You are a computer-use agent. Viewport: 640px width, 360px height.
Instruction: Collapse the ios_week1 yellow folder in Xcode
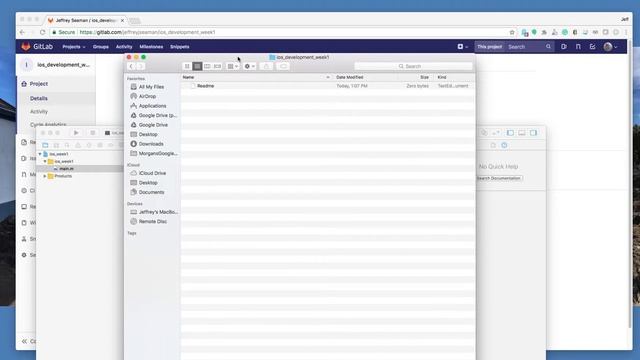45,161
